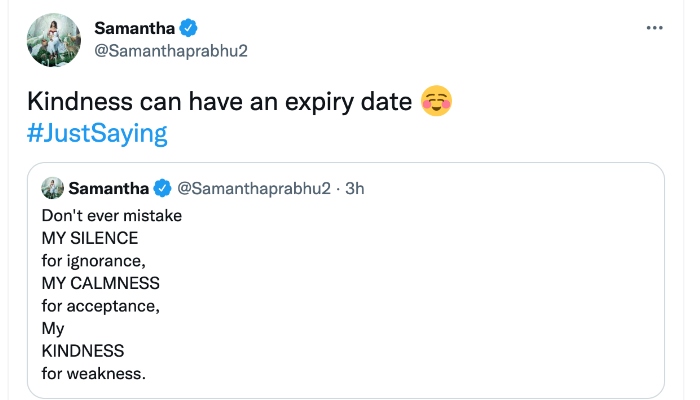
Task: Click Samantha's large profile avatar
Action: [55, 40]
